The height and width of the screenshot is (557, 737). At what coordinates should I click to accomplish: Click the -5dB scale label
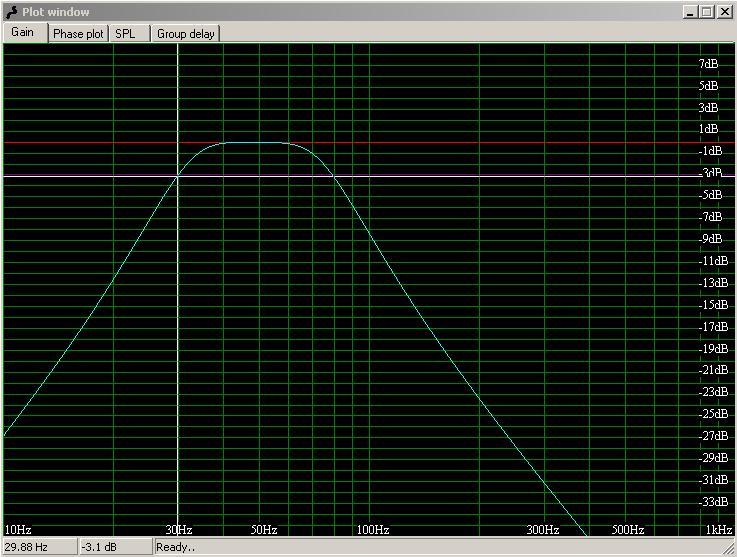tap(710, 195)
